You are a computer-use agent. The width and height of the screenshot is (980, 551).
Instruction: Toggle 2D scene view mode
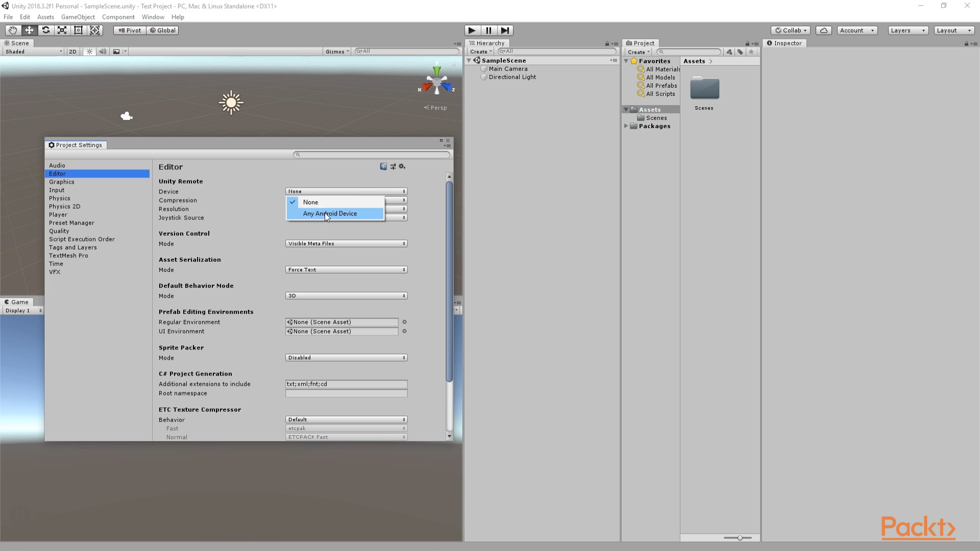(x=72, y=52)
